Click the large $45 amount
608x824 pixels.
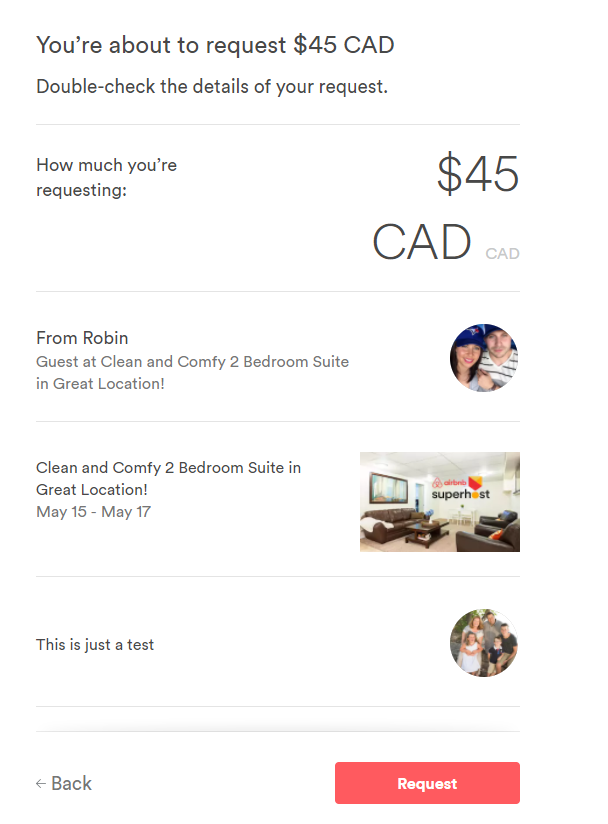(x=478, y=175)
